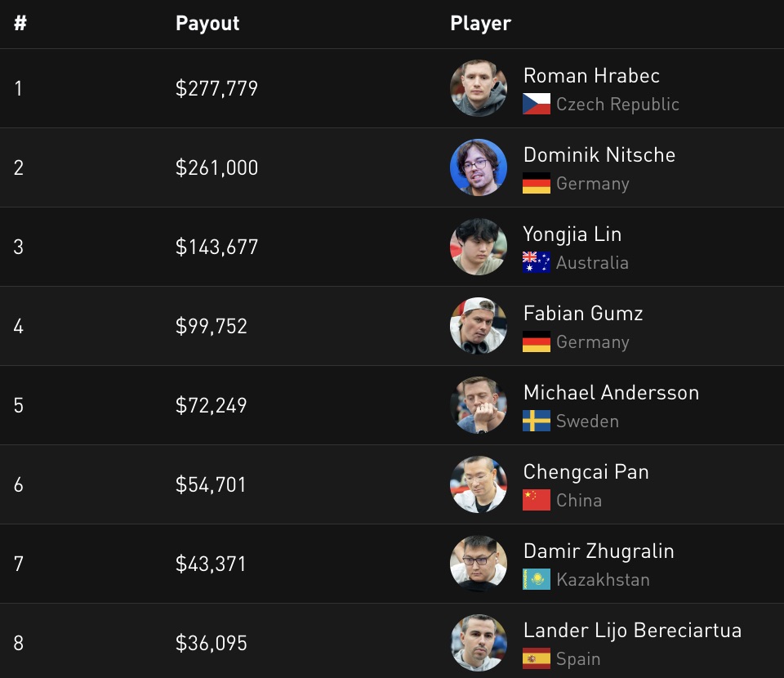This screenshot has width=784, height=678.
Task: Click the Spain flag icon
Action: point(537,659)
